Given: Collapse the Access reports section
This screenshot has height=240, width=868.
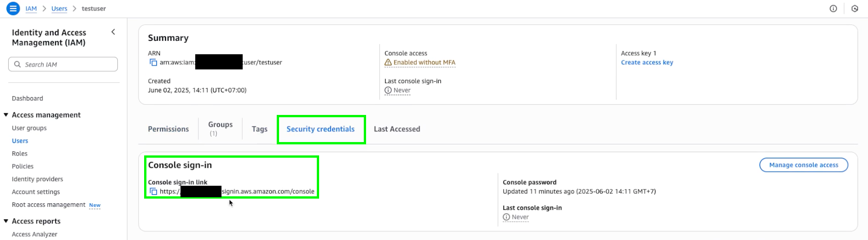Looking at the screenshot, I should pyautogui.click(x=6, y=221).
